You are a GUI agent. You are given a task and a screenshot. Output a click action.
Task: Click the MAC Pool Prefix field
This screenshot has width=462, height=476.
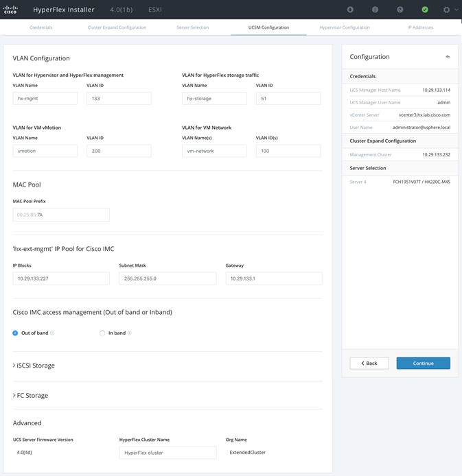[x=61, y=215]
